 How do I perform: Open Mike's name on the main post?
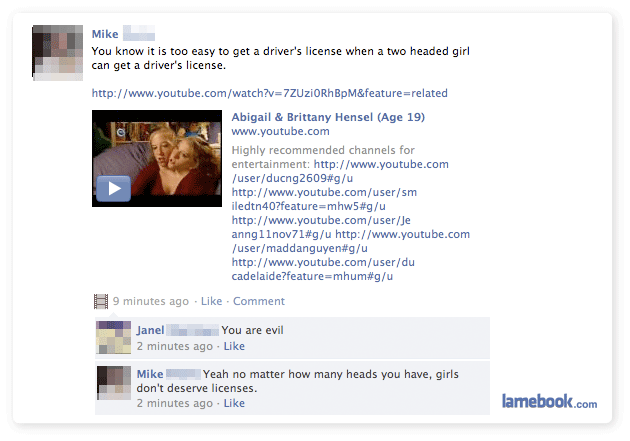click(105, 34)
